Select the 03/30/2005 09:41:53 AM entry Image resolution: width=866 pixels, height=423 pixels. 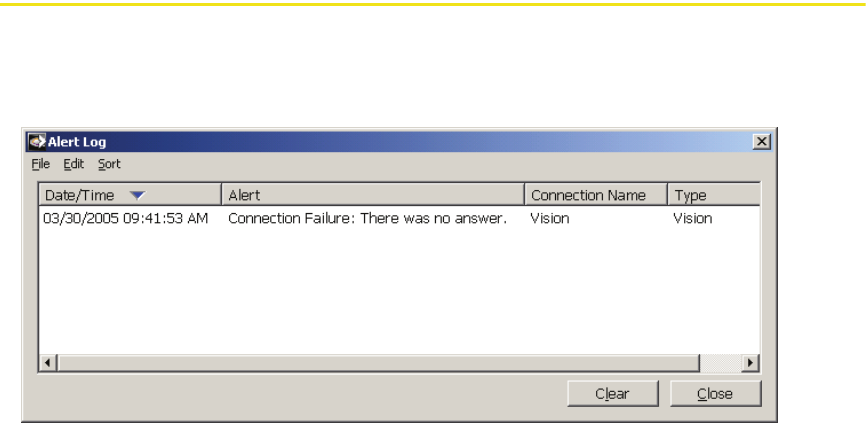tap(126, 219)
